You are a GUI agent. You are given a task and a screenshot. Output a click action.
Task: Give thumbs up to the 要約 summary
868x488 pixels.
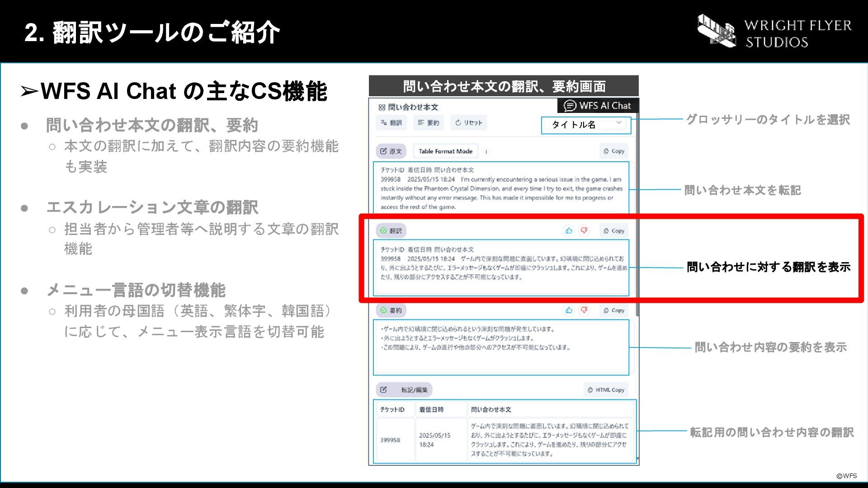[569, 310]
